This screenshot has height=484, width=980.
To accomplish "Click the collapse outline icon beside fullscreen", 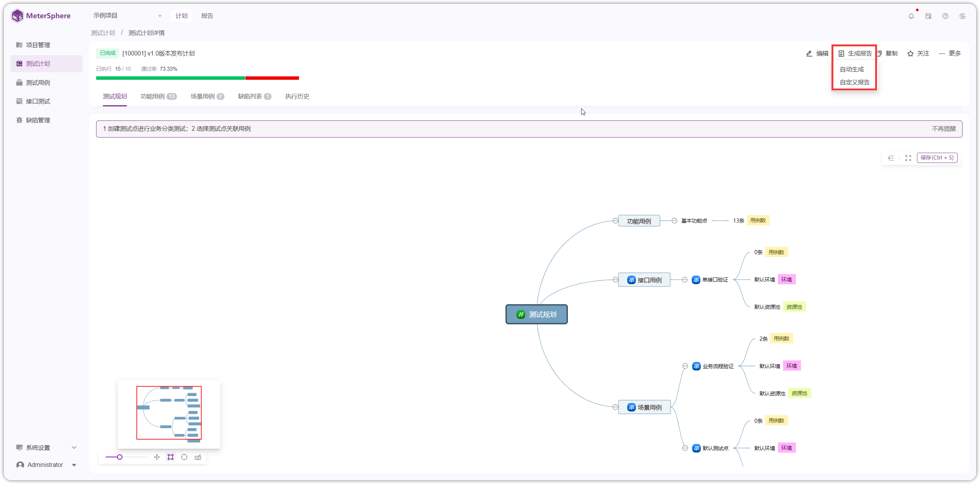I will coord(891,158).
